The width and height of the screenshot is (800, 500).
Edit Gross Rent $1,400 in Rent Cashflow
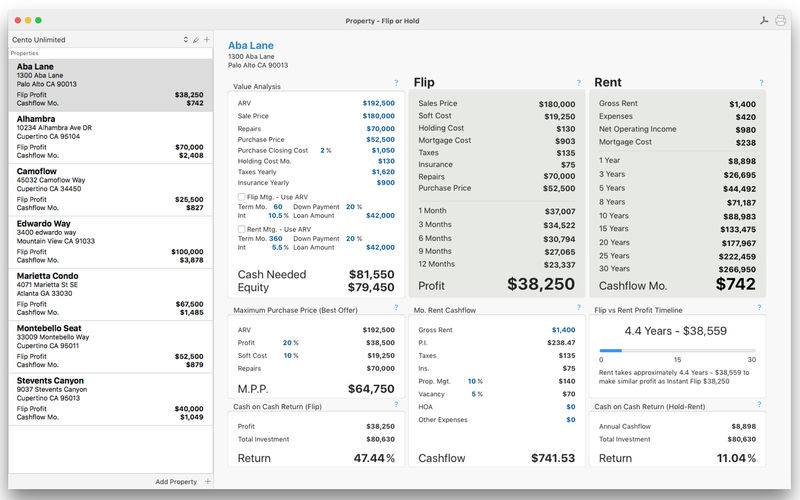tap(563, 330)
